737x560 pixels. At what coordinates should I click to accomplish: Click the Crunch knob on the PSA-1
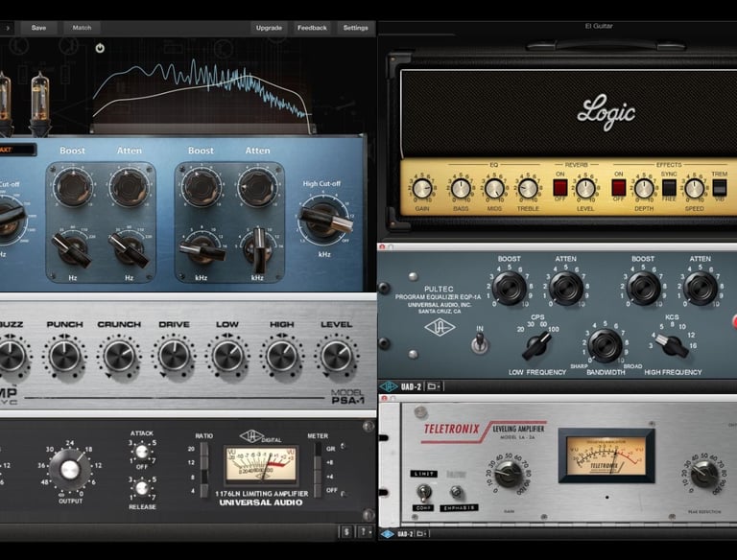coord(119,356)
